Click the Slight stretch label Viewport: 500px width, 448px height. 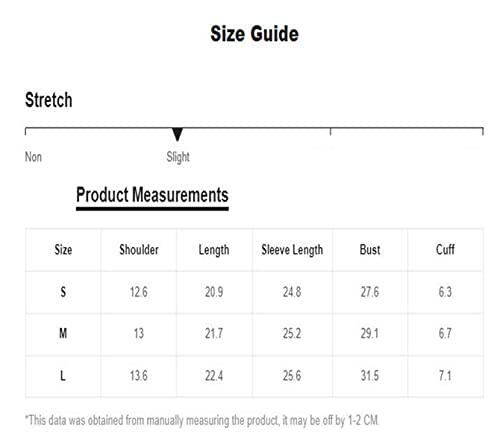click(178, 157)
